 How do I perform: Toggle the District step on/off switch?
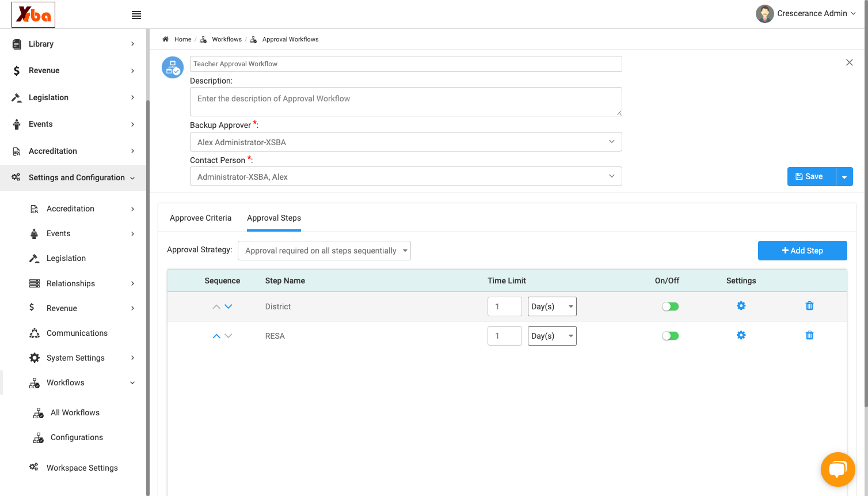[670, 306]
